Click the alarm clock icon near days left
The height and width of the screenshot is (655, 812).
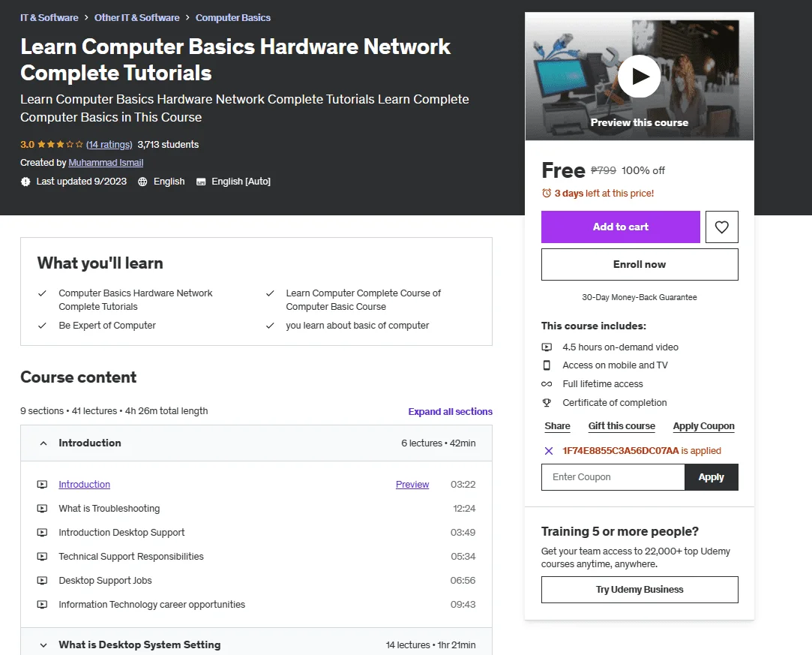pyautogui.click(x=547, y=194)
